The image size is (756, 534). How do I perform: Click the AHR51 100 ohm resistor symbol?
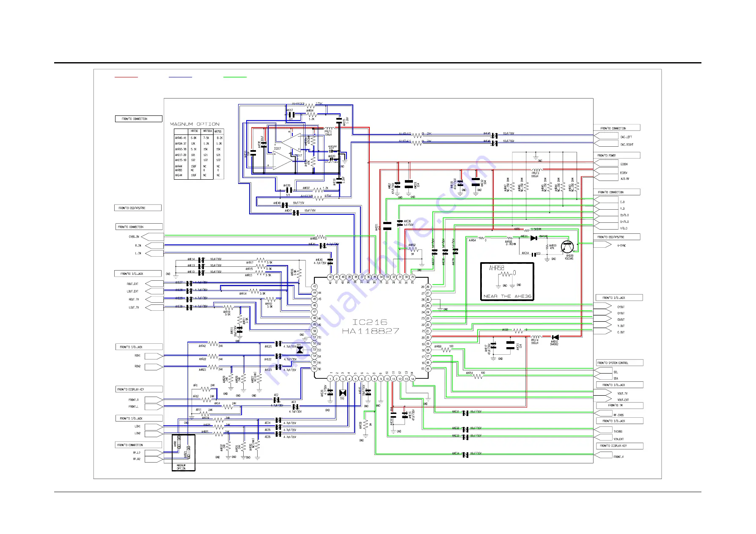click(x=478, y=376)
